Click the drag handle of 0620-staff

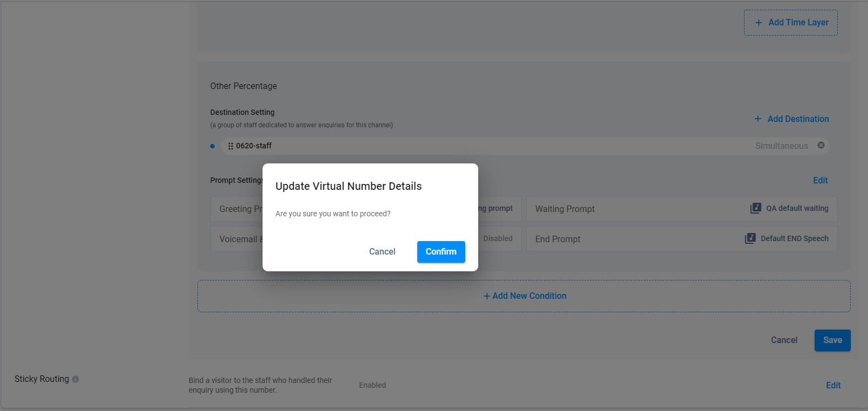tap(231, 146)
